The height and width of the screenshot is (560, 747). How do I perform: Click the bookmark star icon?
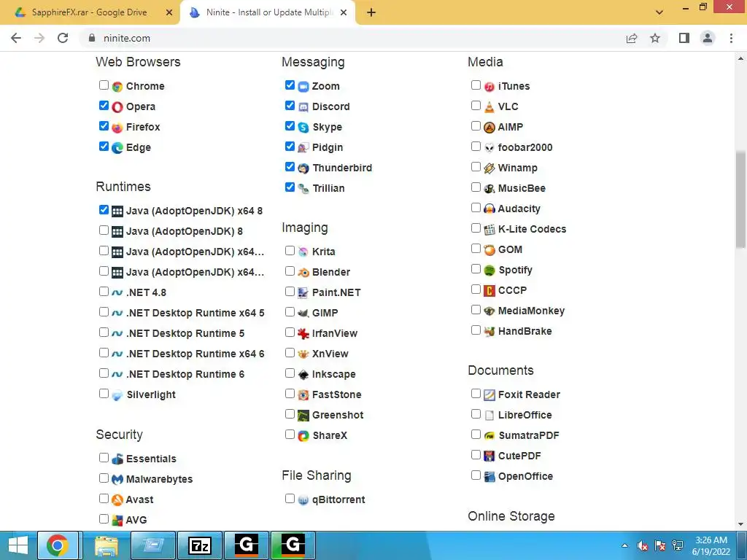point(655,38)
